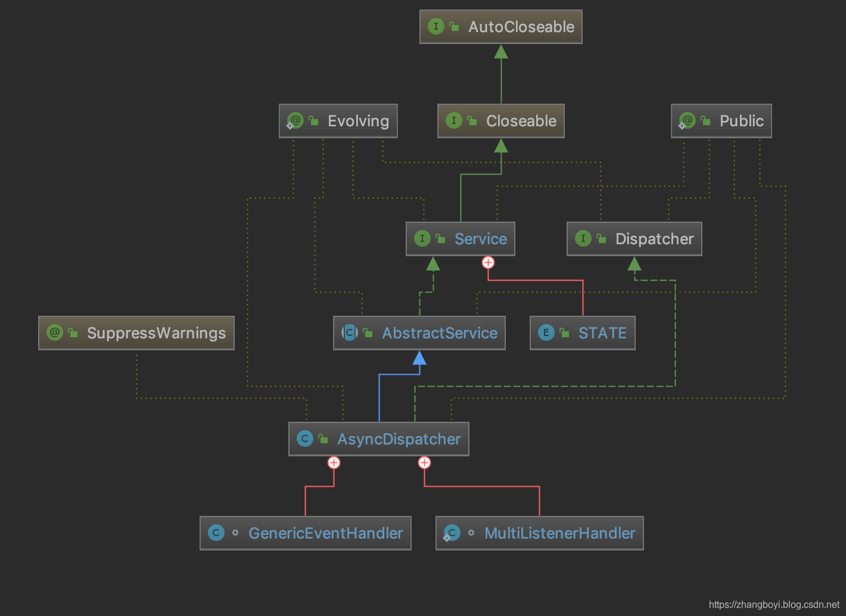Select the MultiListenerHandler class node
This screenshot has width=846, height=616.
(x=540, y=533)
